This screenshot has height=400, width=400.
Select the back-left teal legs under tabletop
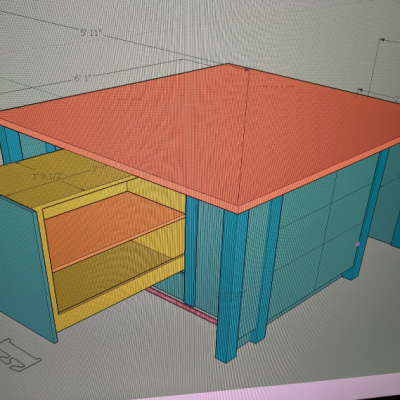pos(12,143)
